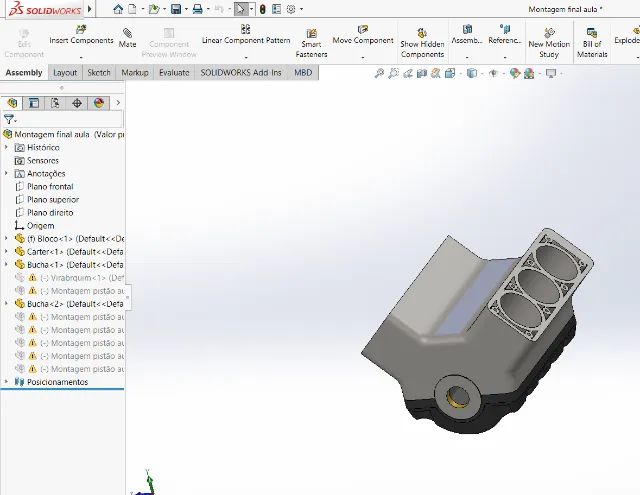Open Assembly Features tool

tap(467, 35)
